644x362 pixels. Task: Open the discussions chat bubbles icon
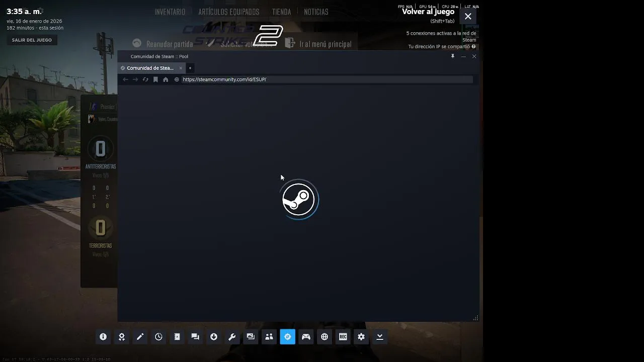coord(195,337)
